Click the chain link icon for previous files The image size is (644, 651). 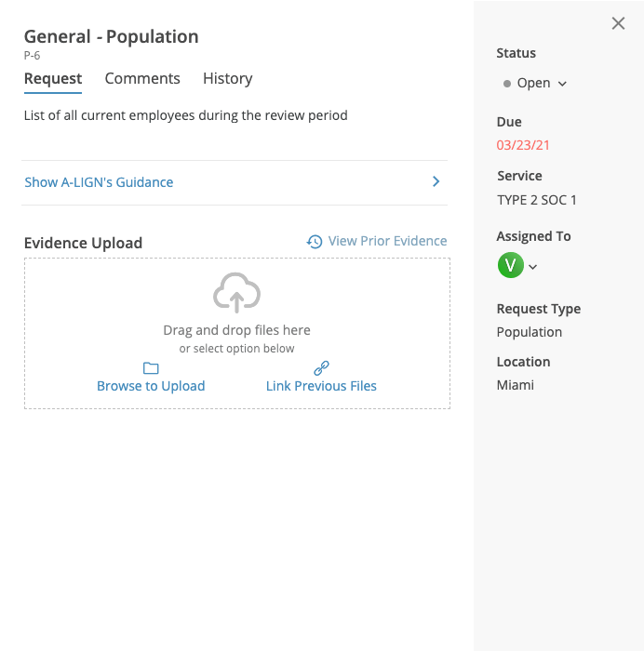321,367
